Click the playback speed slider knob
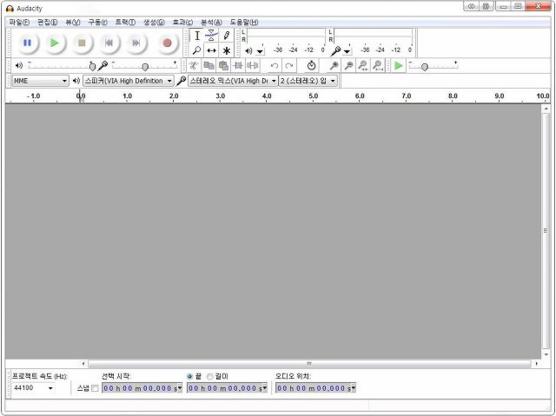Viewport: 556px width, 416px height. click(424, 66)
